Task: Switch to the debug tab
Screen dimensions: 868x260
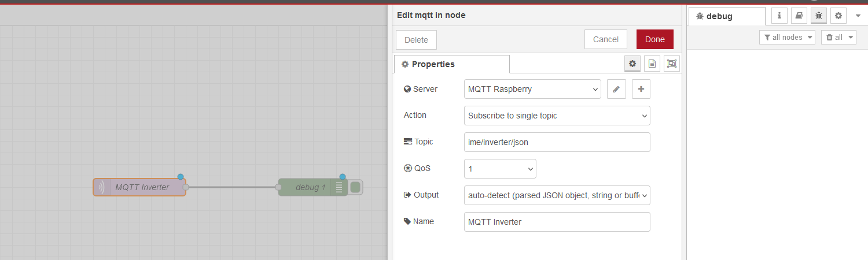Action: [x=727, y=16]
